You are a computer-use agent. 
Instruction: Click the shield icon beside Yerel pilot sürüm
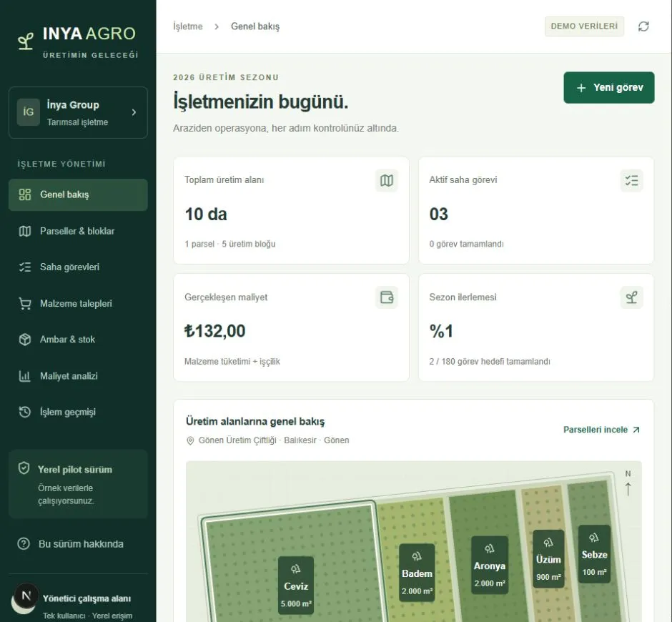pos(24,468)
